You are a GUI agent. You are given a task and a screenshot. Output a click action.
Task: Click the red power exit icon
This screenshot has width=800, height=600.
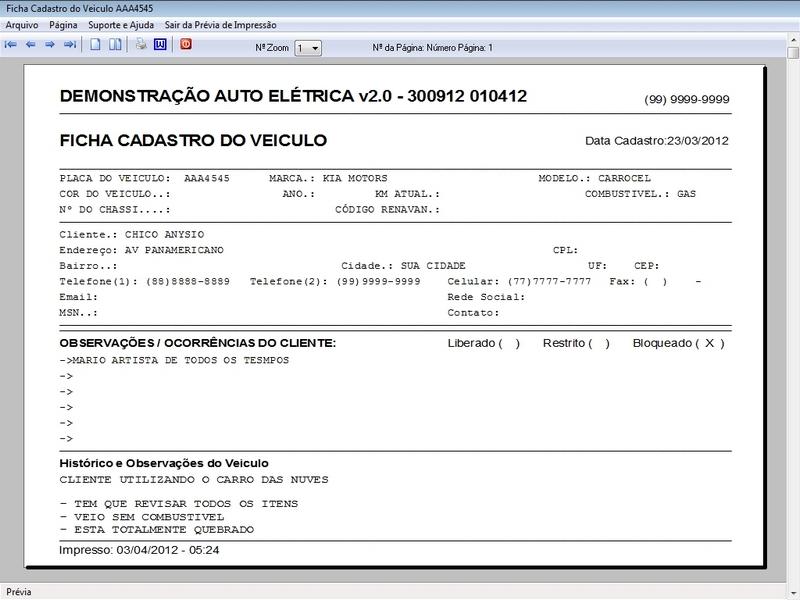click(186, 44)
